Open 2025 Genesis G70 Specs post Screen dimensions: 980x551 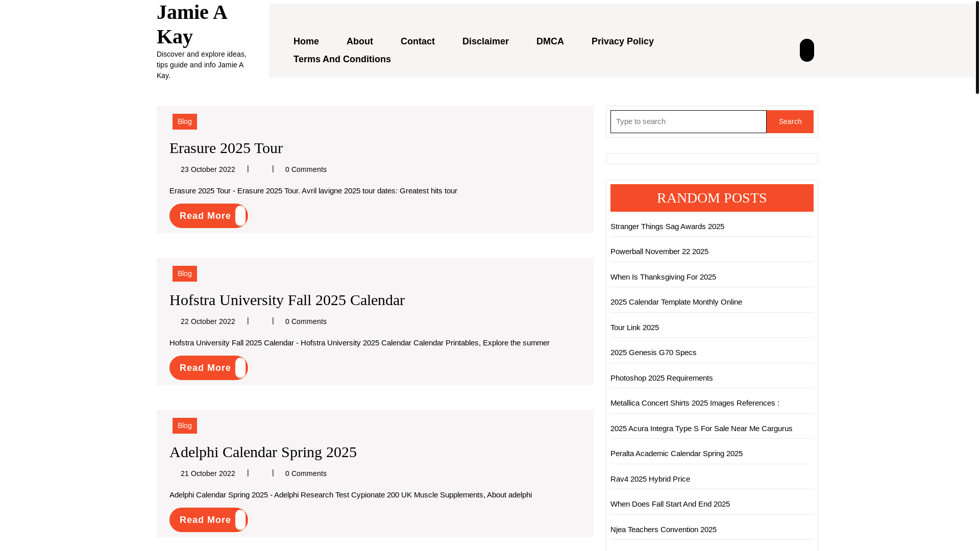pos(653,353)
